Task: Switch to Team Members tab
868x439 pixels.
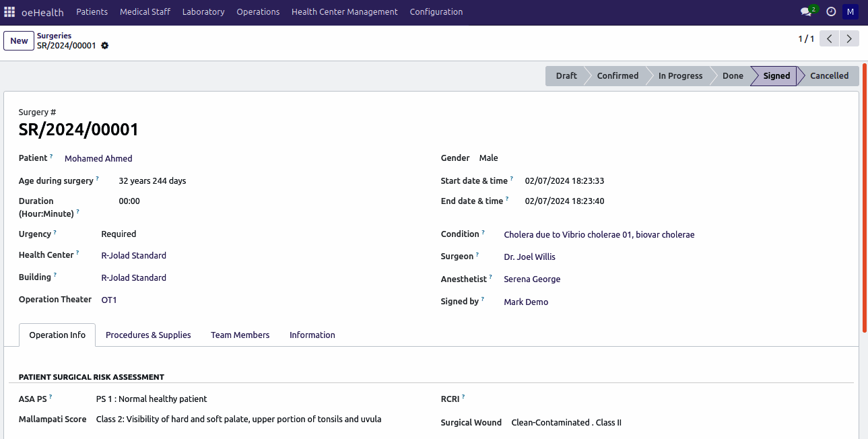Action: [240, 335]
